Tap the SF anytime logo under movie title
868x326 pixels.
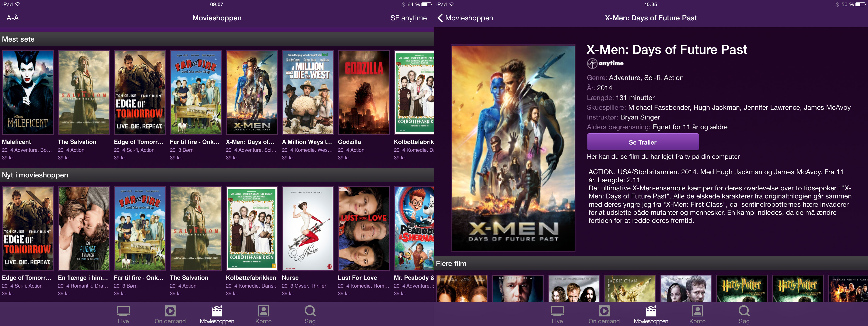click(605, 63)
